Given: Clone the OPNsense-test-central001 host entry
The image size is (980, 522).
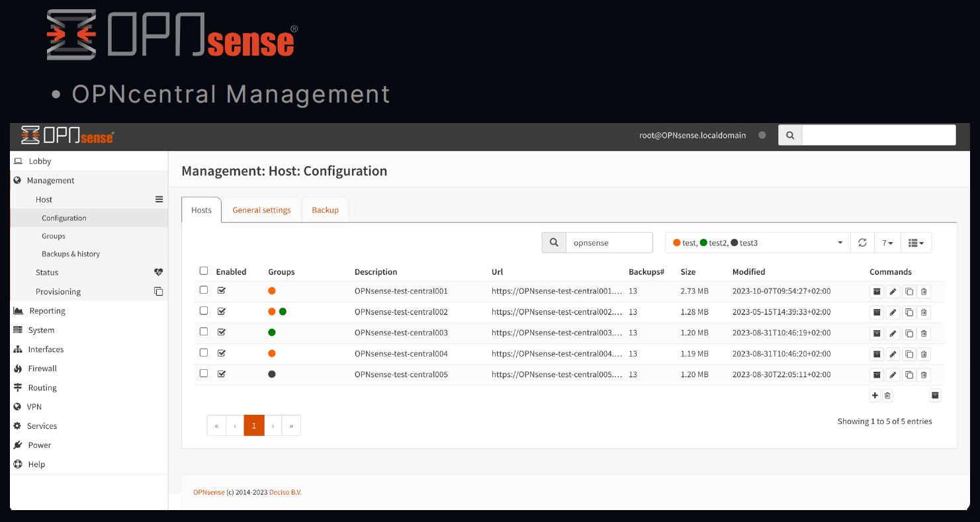Looking at the screenshot, I should [x=909, y=291].
